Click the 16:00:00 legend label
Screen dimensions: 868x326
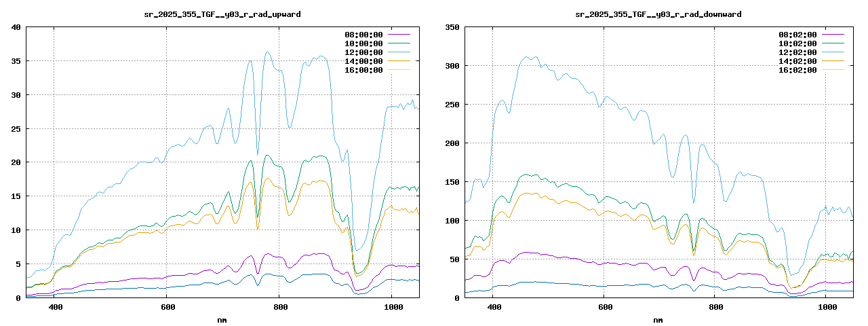[363, 70]
